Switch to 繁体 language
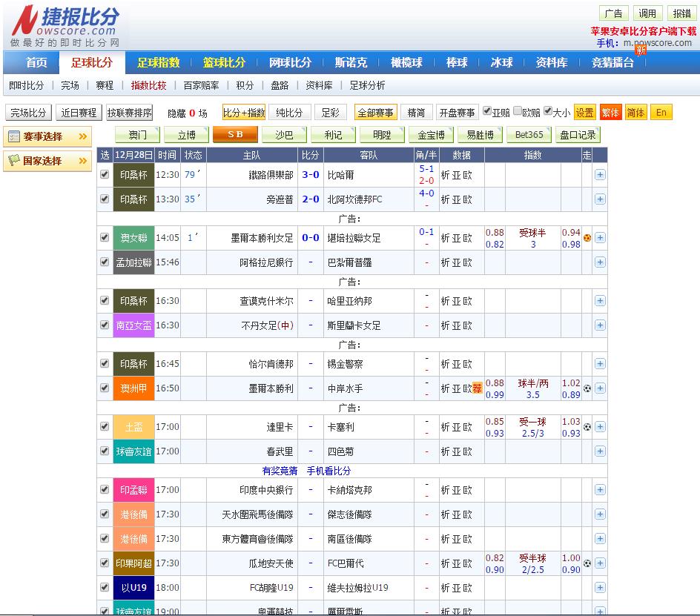Viewport: 700px width, 616px height. pyautogui.click(x=610, y=113)
